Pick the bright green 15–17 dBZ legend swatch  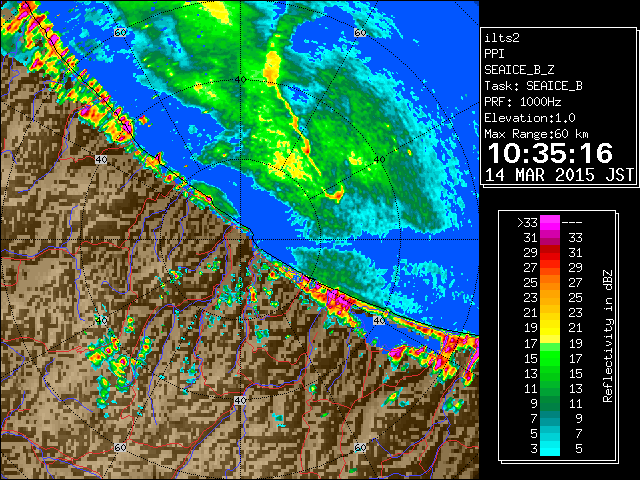click(550, 358)
